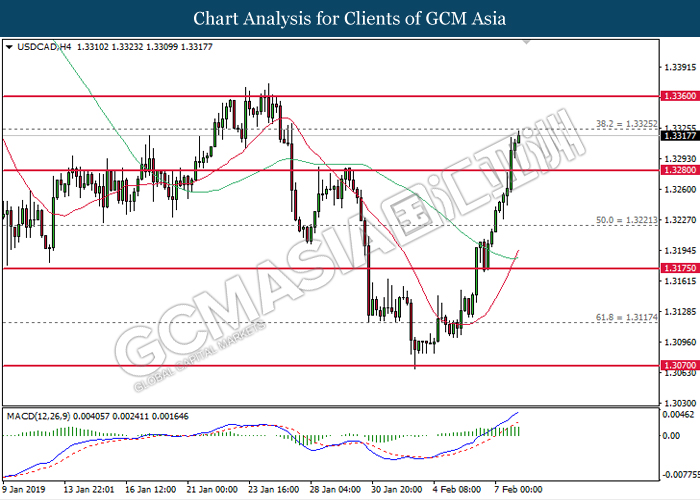Click the 4 Feb 08:00 time label
This screenshot has width=700, height=500.
click(x=457, y=489)
